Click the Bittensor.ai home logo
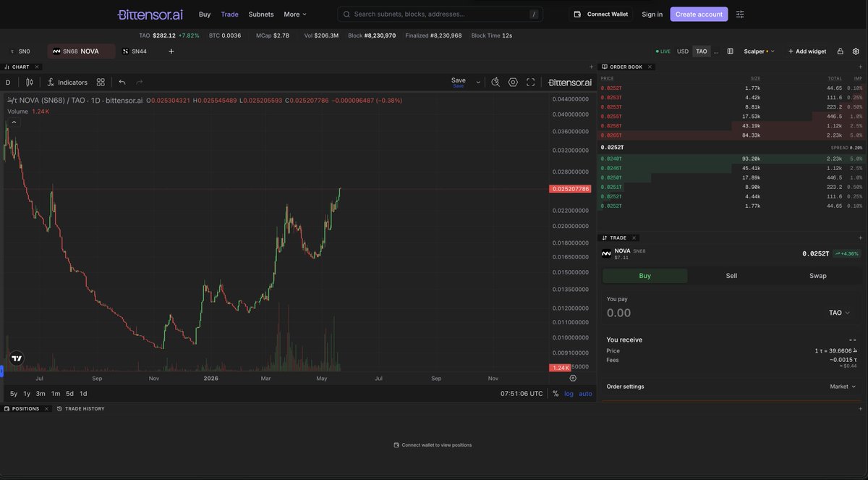This screenshot has height=480, width=868. [x=150, y=14]
